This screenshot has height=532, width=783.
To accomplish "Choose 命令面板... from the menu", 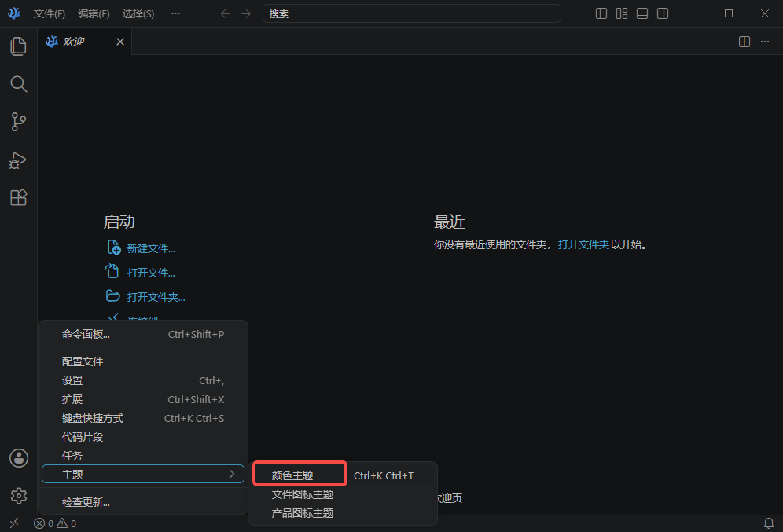I will [x=143, y=335].
